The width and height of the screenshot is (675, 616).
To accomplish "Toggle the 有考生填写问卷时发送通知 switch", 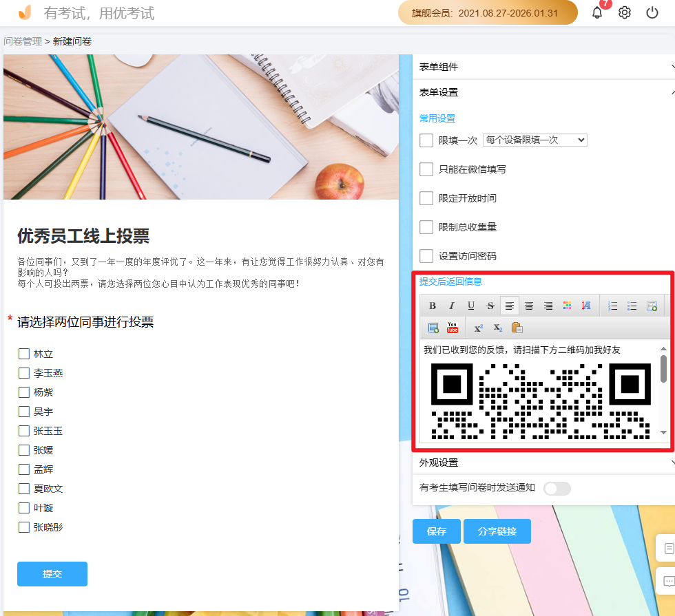I will click(557, 488).
